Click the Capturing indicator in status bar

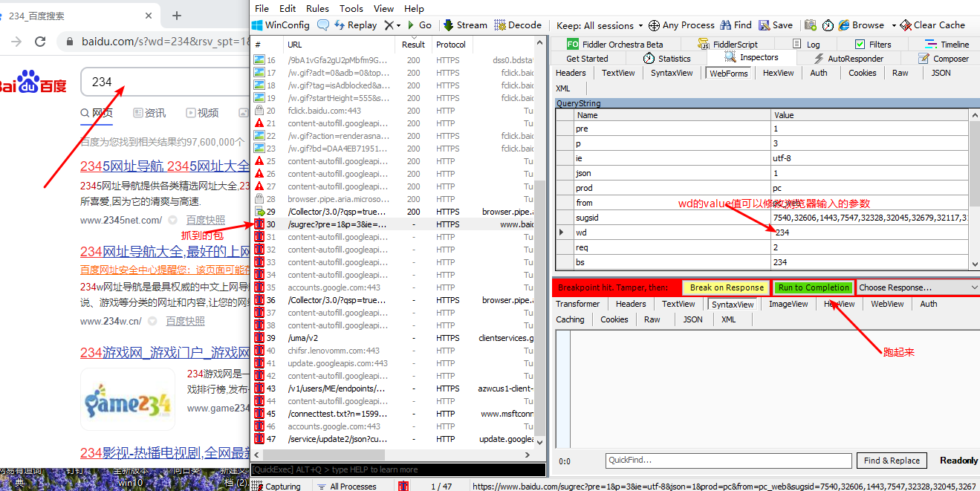[276, 487]
